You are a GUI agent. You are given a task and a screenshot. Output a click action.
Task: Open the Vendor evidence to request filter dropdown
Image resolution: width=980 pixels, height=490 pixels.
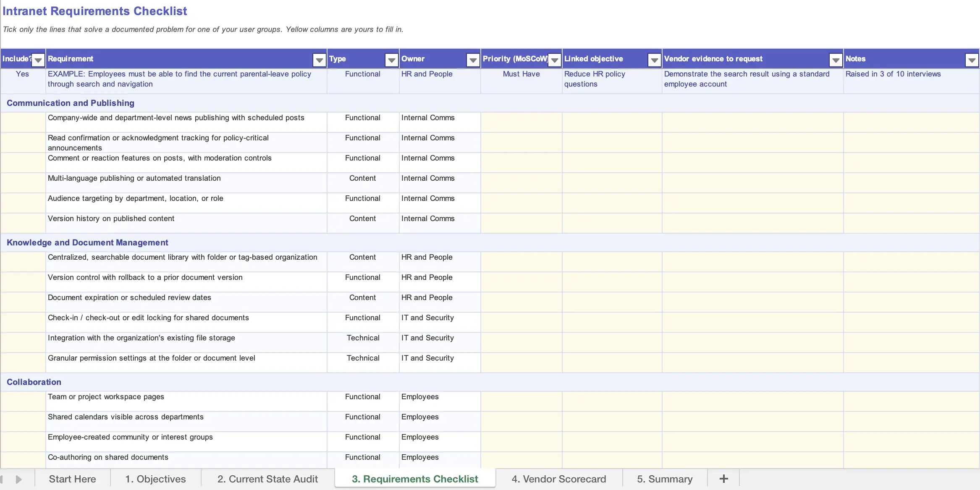(x=836, y=60)
